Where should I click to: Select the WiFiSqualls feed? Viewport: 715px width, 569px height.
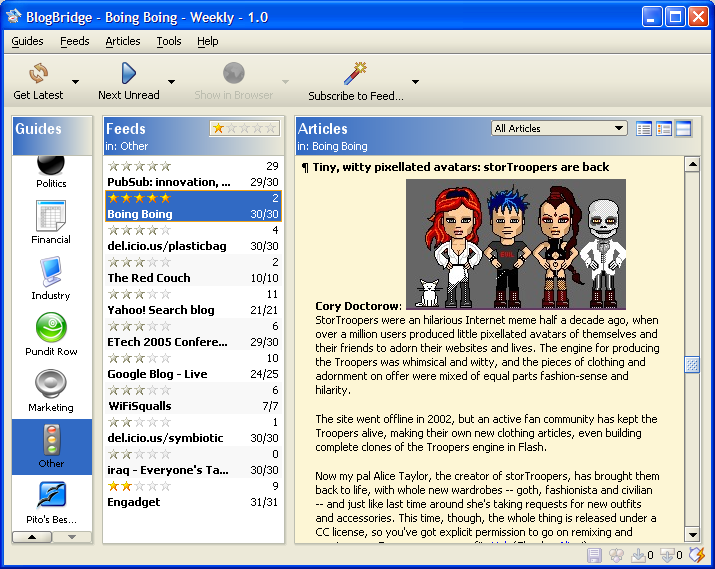click(x=193, y=398)
